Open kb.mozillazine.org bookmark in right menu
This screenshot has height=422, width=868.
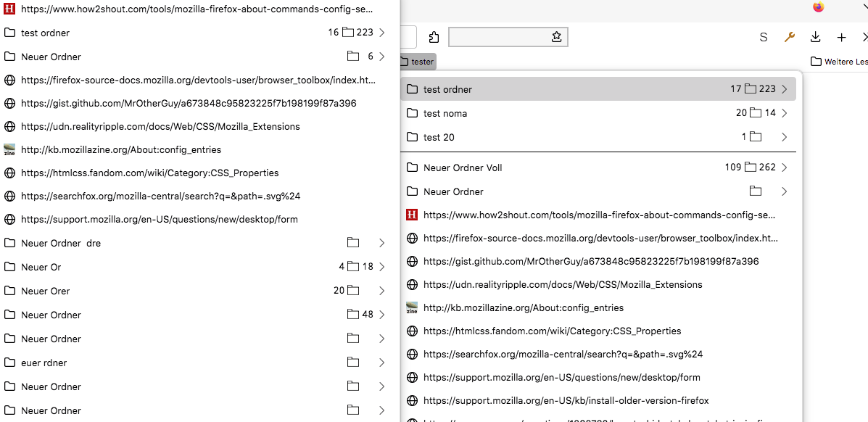523,307
